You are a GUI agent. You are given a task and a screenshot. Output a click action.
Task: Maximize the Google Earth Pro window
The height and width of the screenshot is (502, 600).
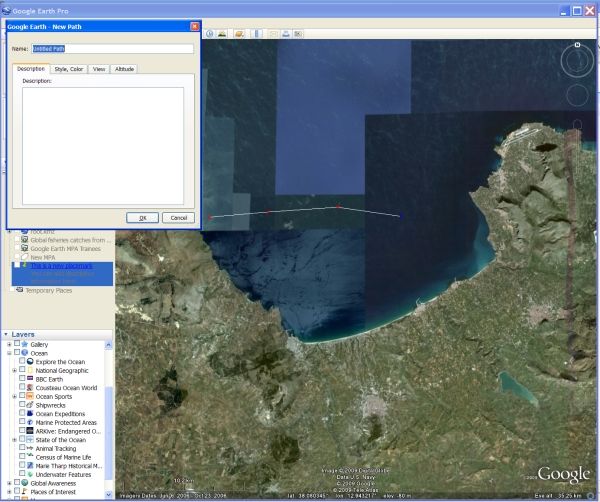(x=577, y=11)
